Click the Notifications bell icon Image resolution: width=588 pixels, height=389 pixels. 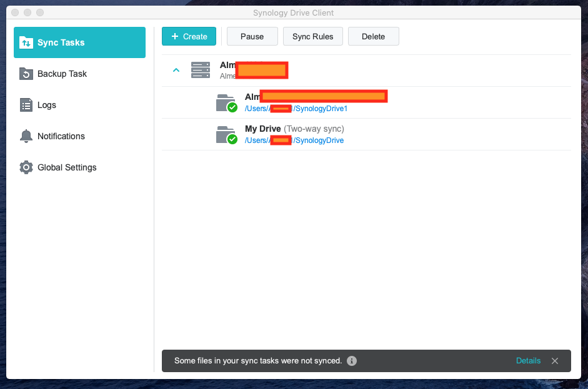tap(26, 136)
